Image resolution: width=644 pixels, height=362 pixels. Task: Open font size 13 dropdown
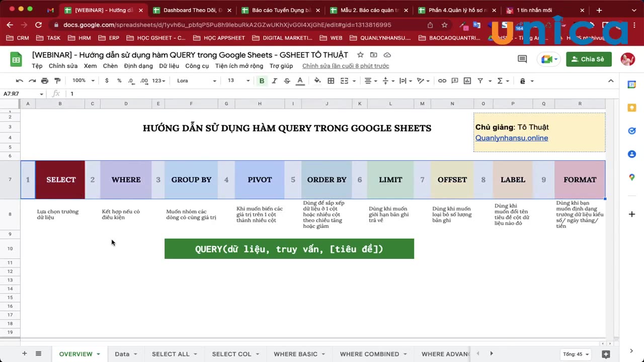[238, 81]
